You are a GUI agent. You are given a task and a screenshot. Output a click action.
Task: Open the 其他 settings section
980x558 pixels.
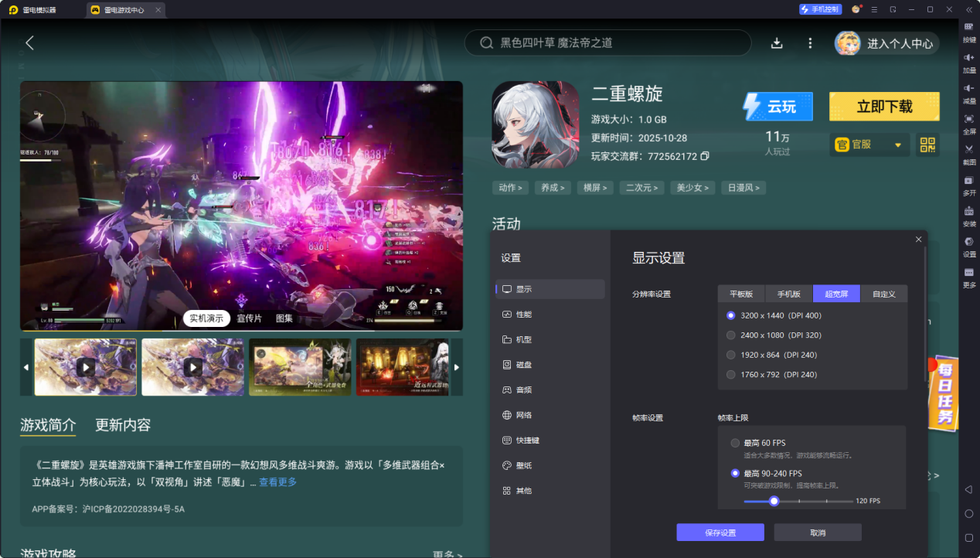pyautogui.click(x=550, y=491)
